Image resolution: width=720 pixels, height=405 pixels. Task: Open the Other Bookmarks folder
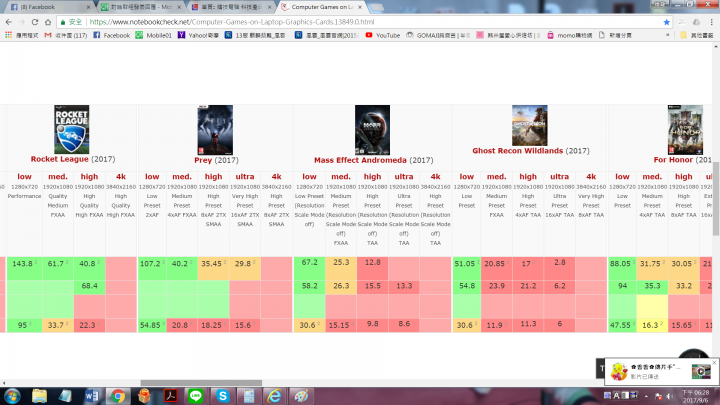[x=696, y=35]
